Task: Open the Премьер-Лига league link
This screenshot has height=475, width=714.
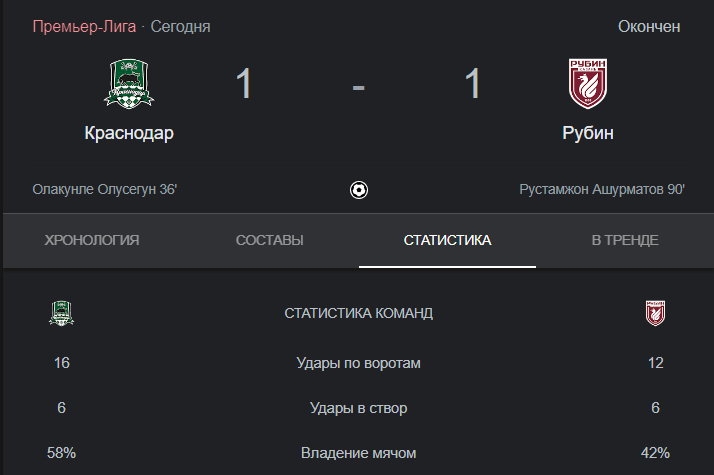Action: click(x=84, y=26)
